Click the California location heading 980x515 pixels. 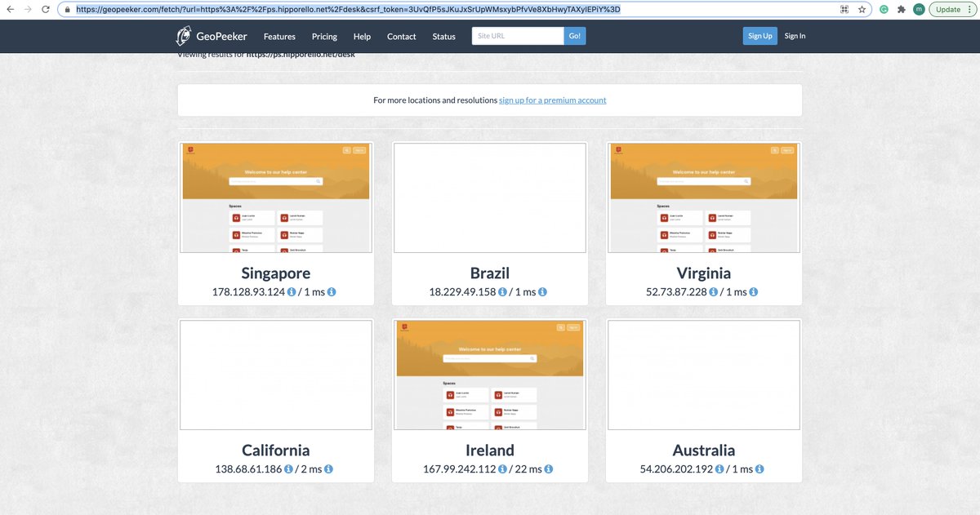276,450
